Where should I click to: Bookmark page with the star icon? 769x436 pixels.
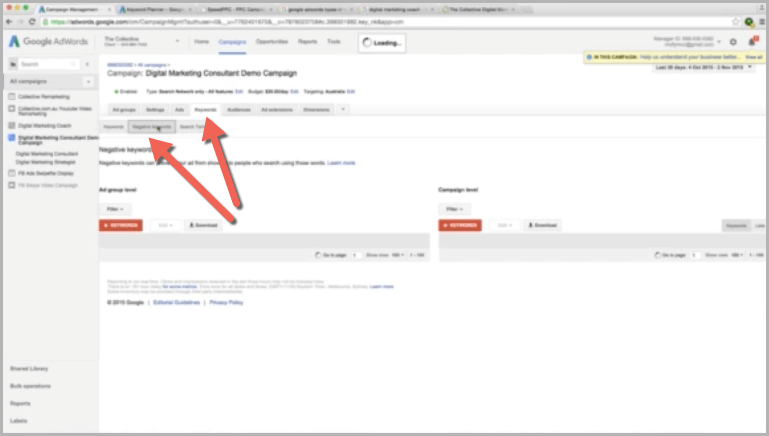(736, 22)
